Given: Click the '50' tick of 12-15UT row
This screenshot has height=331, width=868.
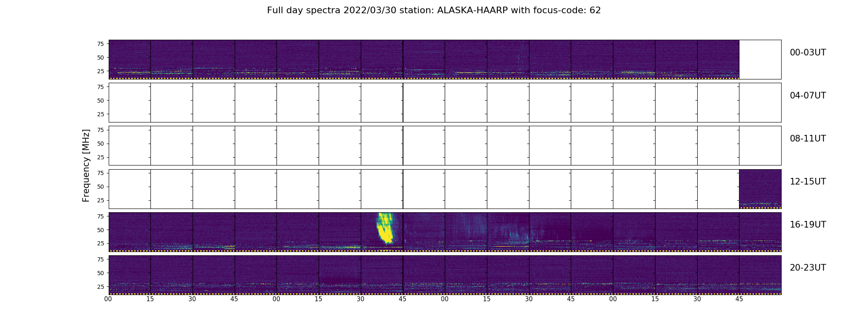Looking at the screenshot, I should tap(100, 187).
